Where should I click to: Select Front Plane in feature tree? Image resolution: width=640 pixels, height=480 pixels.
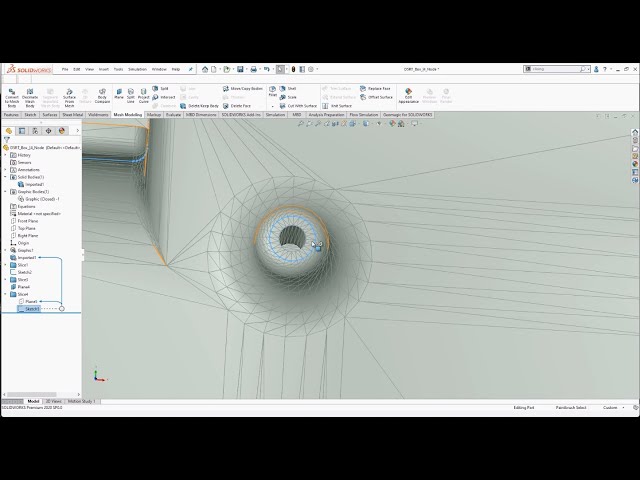coord(24,221)
